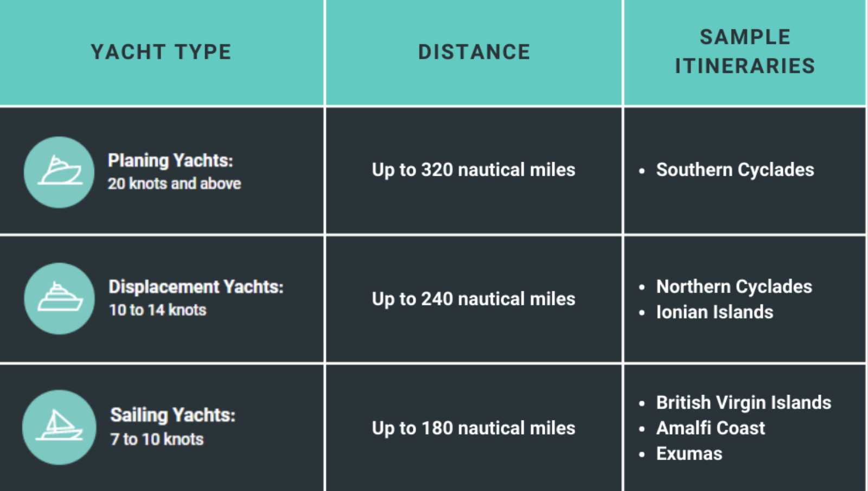Open the British Virgin Islands itinerary

coord(744,403)
